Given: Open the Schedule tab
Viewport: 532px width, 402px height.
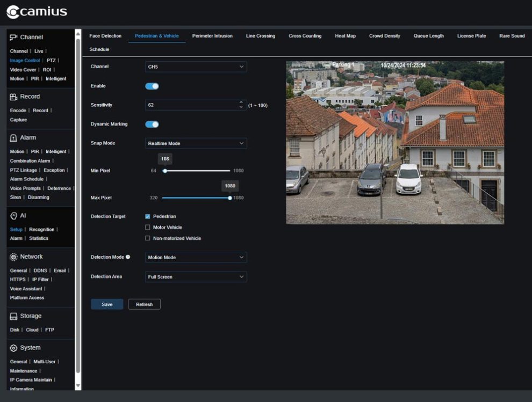Looking at the screenshot, I should (98, 49).
